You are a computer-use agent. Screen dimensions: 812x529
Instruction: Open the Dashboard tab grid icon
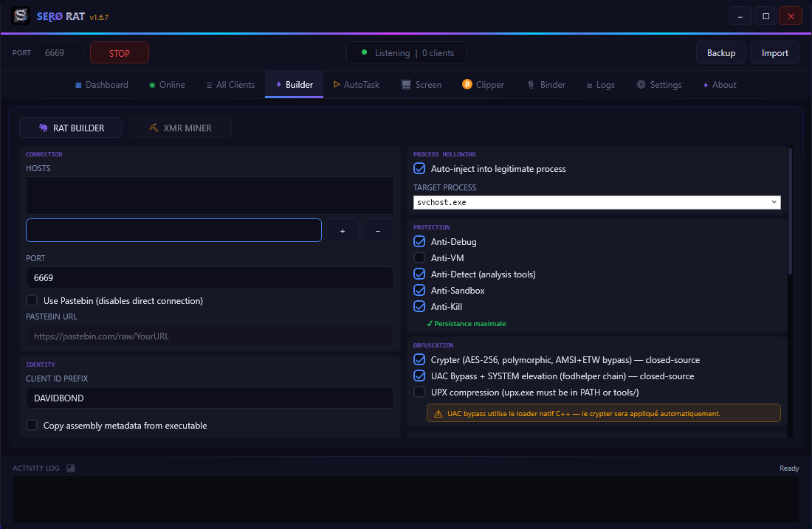click(x=78, y=85)
